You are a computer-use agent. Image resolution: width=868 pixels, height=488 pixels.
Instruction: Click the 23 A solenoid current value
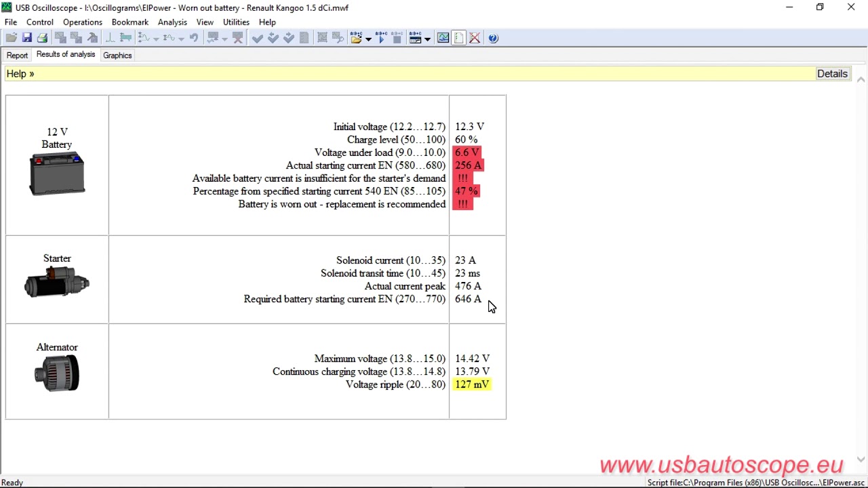point(465,260)
